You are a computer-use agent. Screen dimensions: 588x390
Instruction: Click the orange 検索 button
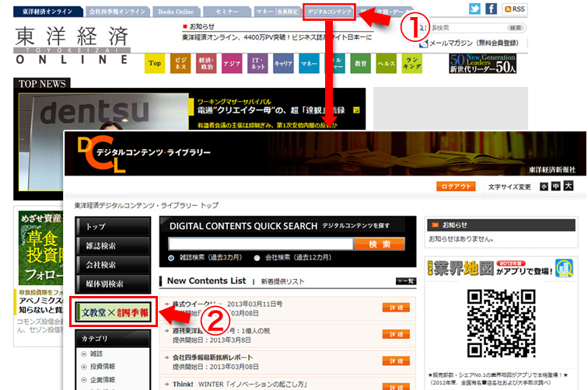(x=380, y=244)
